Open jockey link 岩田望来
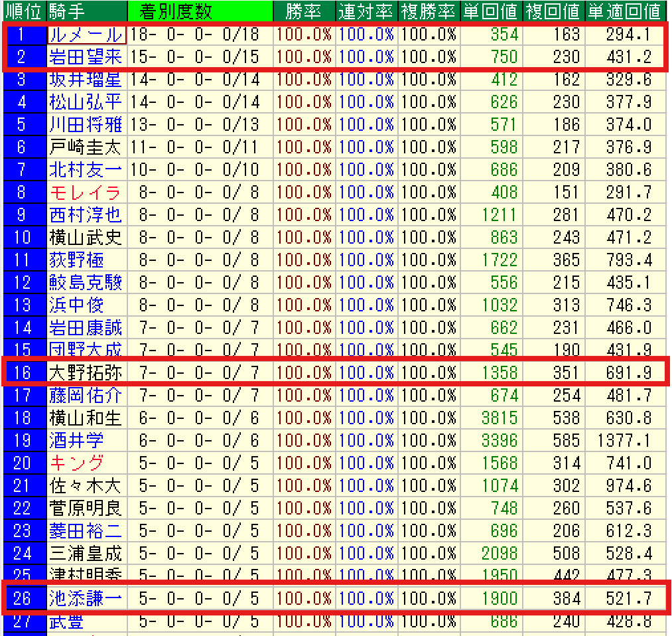 point(86,57)
